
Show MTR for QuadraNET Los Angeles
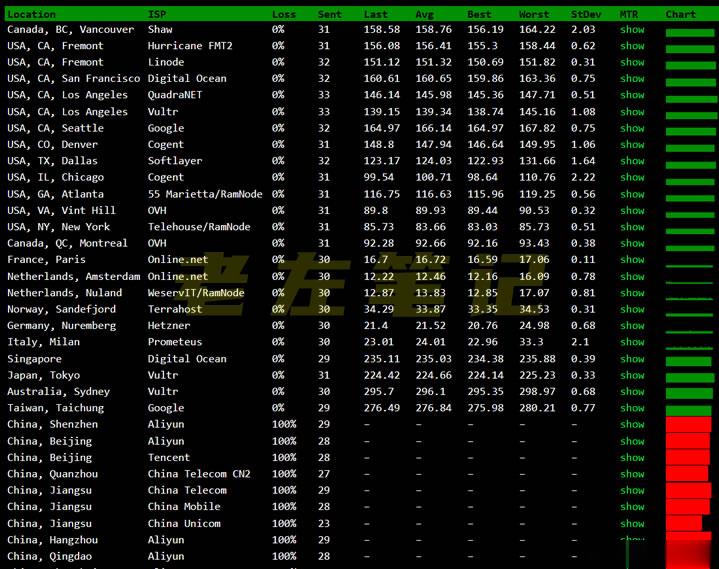[632, 95]
